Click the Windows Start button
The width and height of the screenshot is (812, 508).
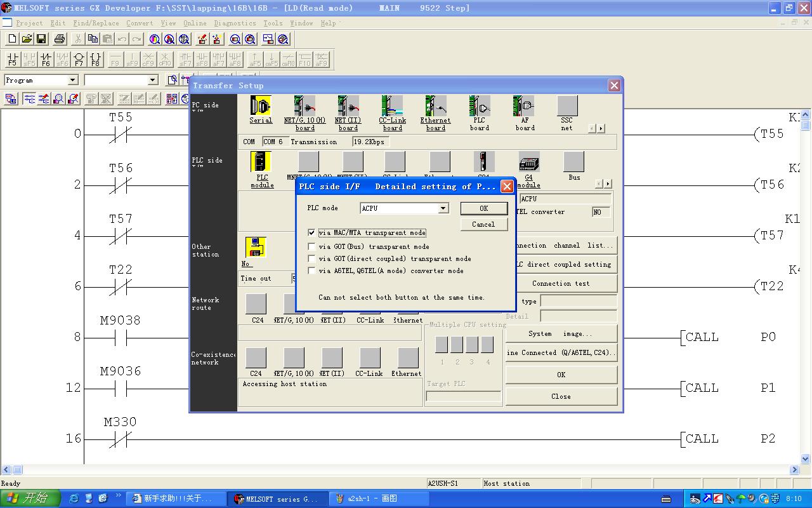(30, 498)
